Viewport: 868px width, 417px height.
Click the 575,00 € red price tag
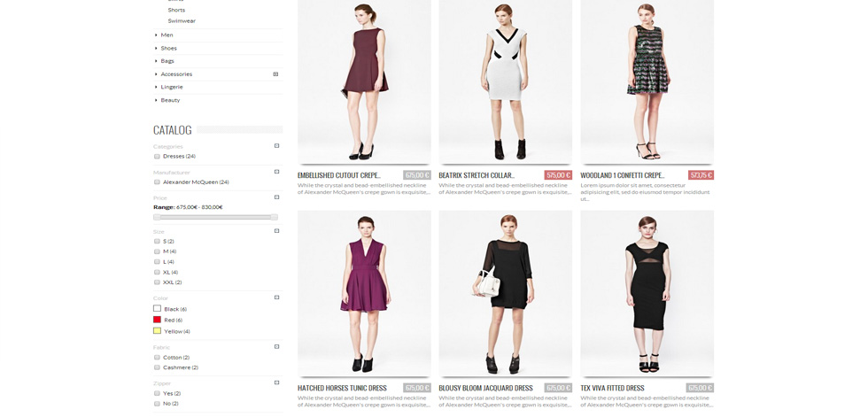click(558, 175)
